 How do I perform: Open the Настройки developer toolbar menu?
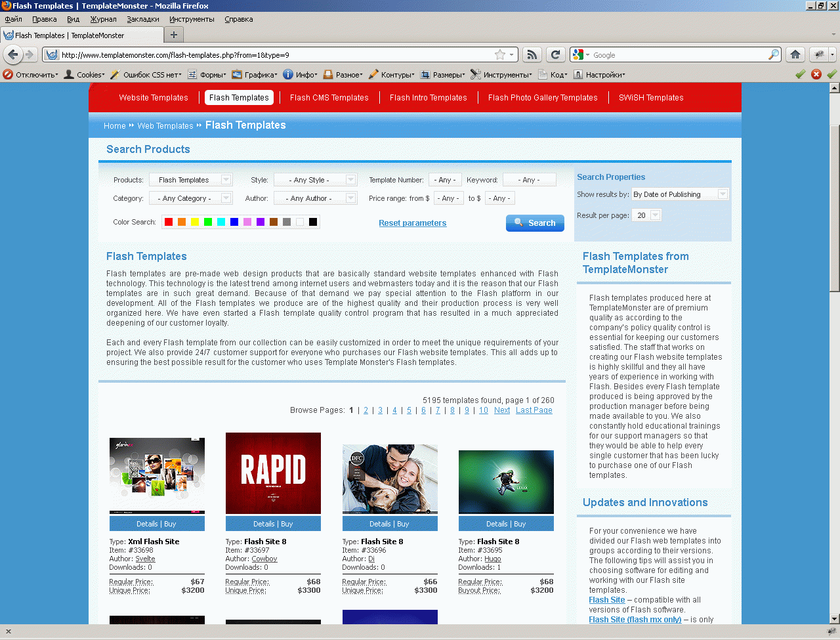click(600, 75)
